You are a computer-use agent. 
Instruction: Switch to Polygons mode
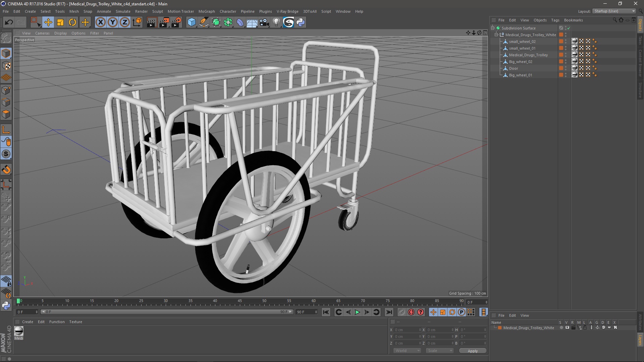point(6,114)
